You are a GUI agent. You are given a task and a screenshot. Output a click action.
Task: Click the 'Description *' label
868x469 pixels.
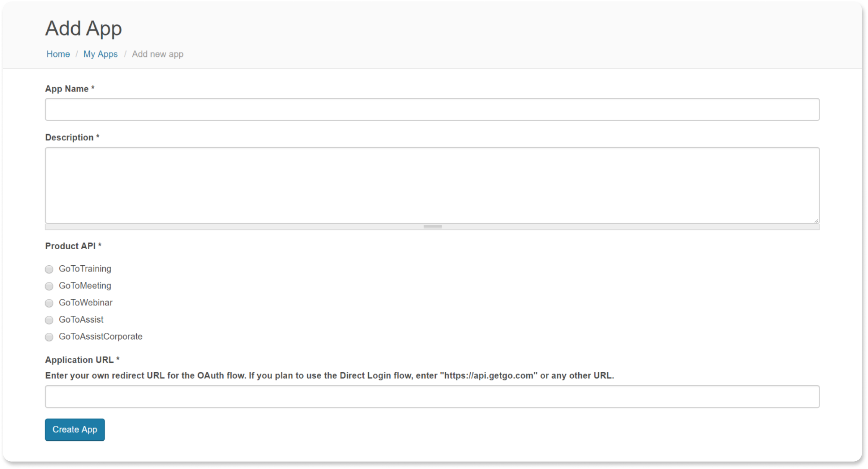[x=72, y=137]
